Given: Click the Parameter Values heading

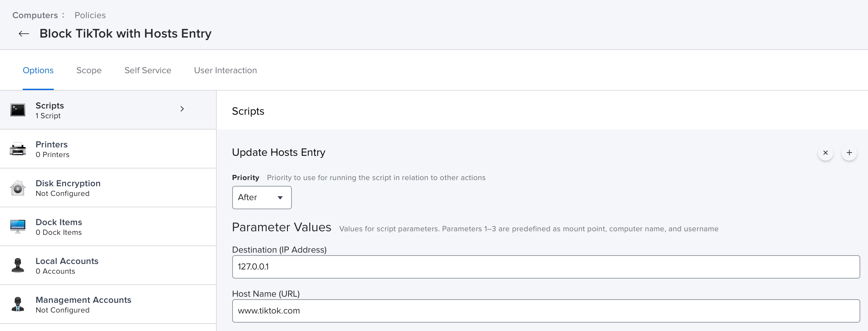Looking at the screenshot, I should pos(282,227).
